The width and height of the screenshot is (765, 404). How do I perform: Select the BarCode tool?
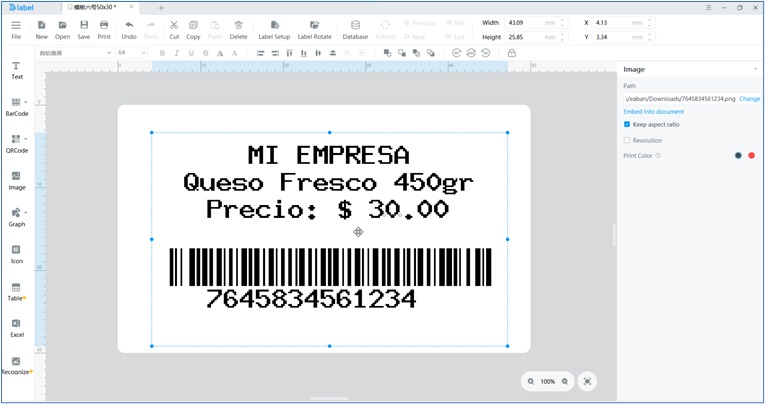17,107
